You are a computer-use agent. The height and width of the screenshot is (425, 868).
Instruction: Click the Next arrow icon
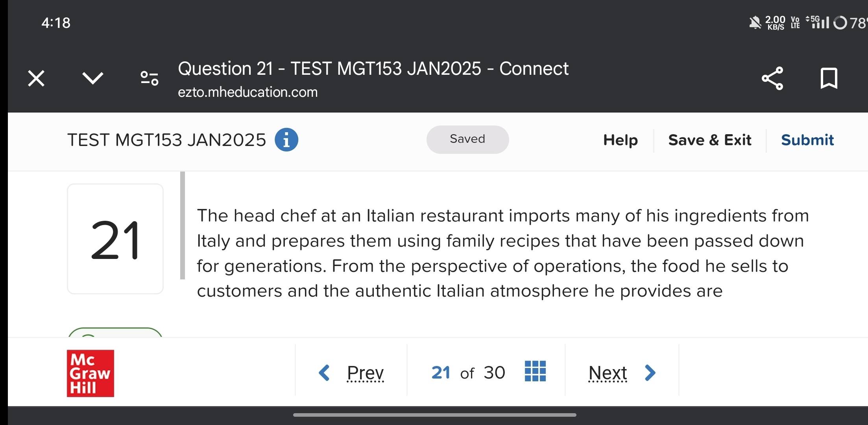point(650,372)
